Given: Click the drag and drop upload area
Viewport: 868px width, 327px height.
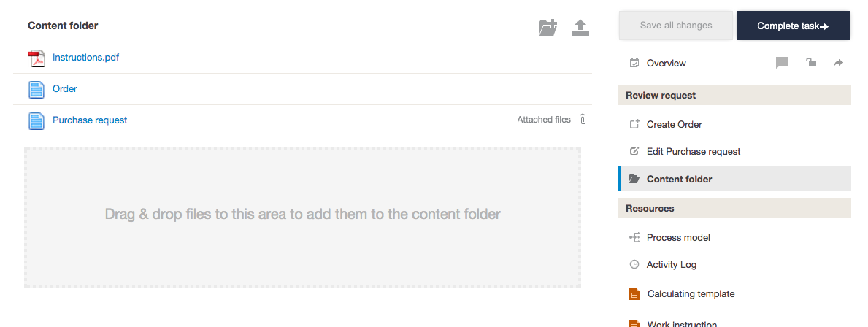Looking at the screenshot, I should tap(302, 218).
